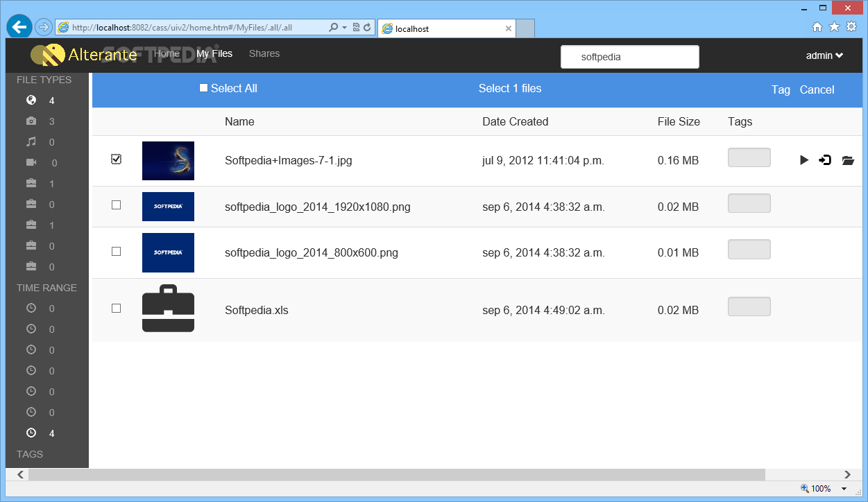Click send arrow icon for Softpedia+Images-7-1.jpg
Image resolution: width=868 pixels, height=502 pixels.
point(825,160)
